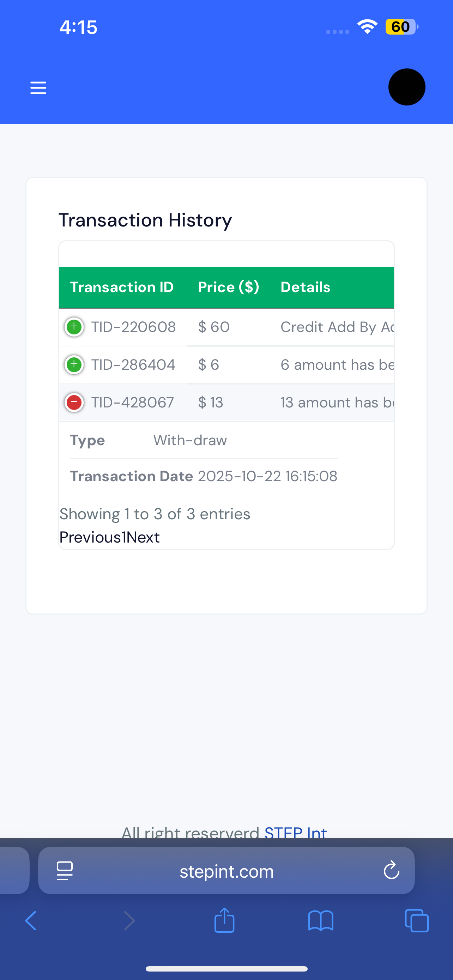Show all open Safari tabs

point(417,921)
